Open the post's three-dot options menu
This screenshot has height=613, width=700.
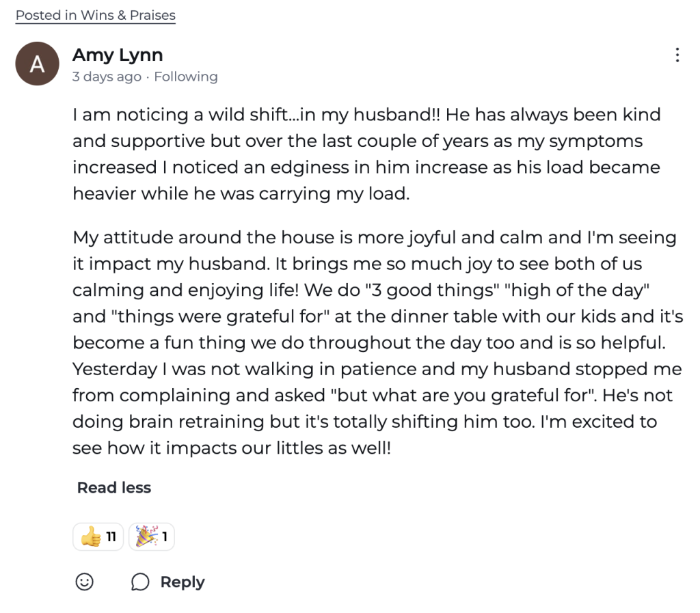[x=677, y=55]
